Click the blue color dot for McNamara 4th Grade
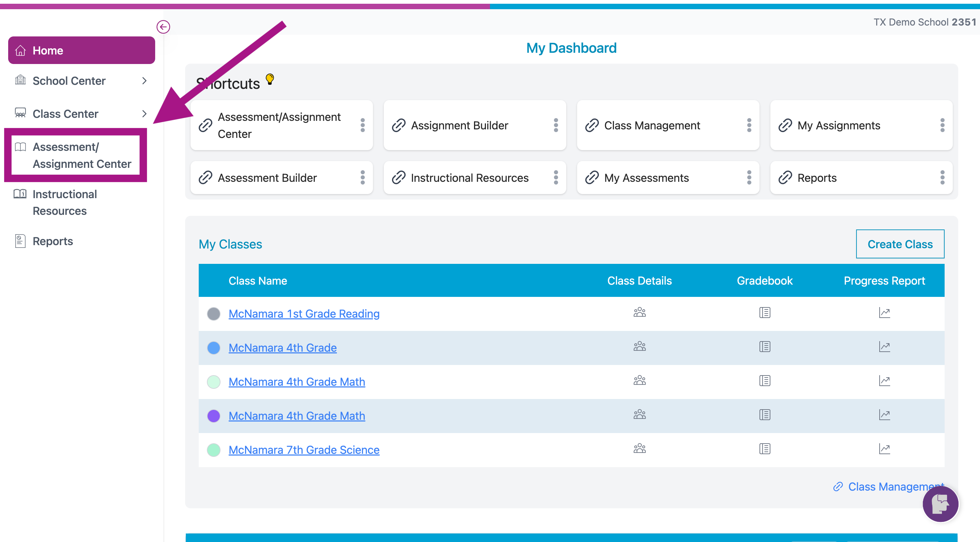 [x=214, y=348]
